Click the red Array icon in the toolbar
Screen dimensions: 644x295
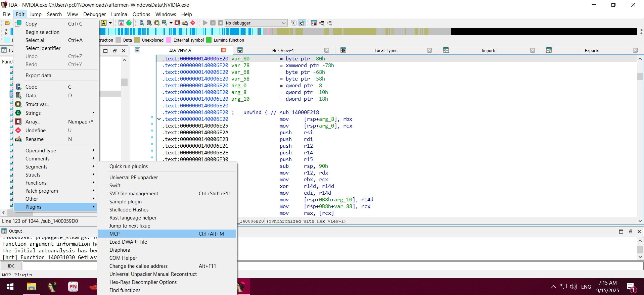click(x=177, y=23)
